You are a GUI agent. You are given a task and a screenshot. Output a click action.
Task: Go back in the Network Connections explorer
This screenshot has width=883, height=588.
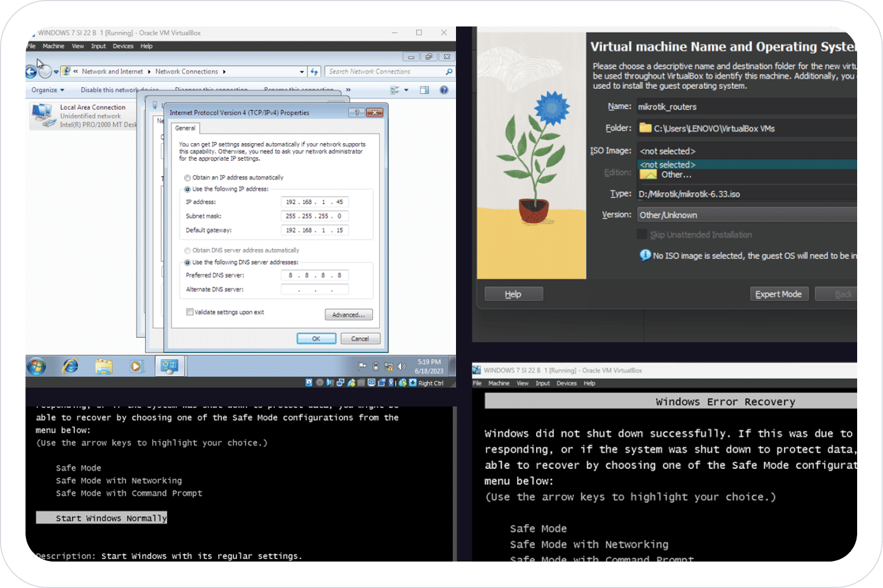point(30,72)
